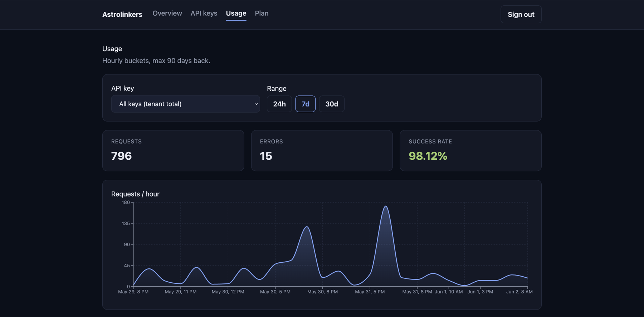
Task: Click the 'May 30, 12 PM' axis label
Action: coord(228,292)
